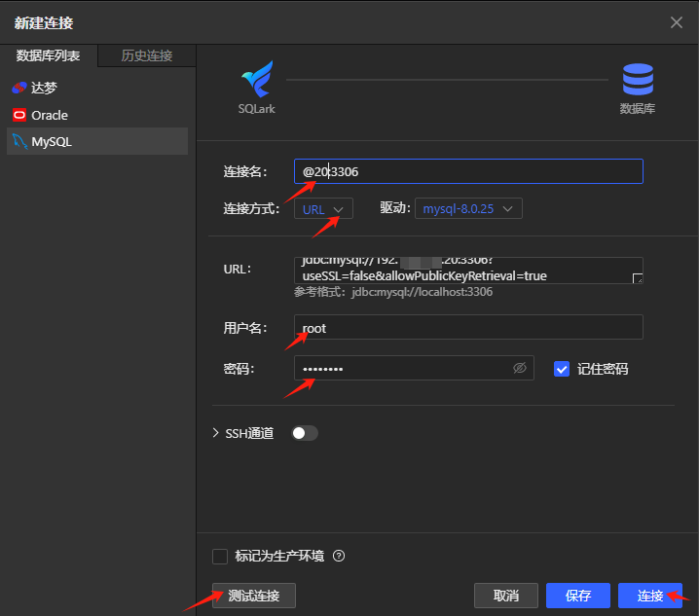Screen dimensions: 699x616
Task: Click the blue 数据库 stack icon
Action: click(x=638, y=80)
